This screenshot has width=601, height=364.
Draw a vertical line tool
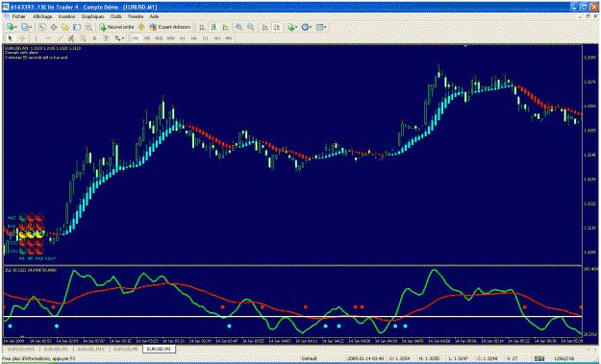click(x=36, y=37)
